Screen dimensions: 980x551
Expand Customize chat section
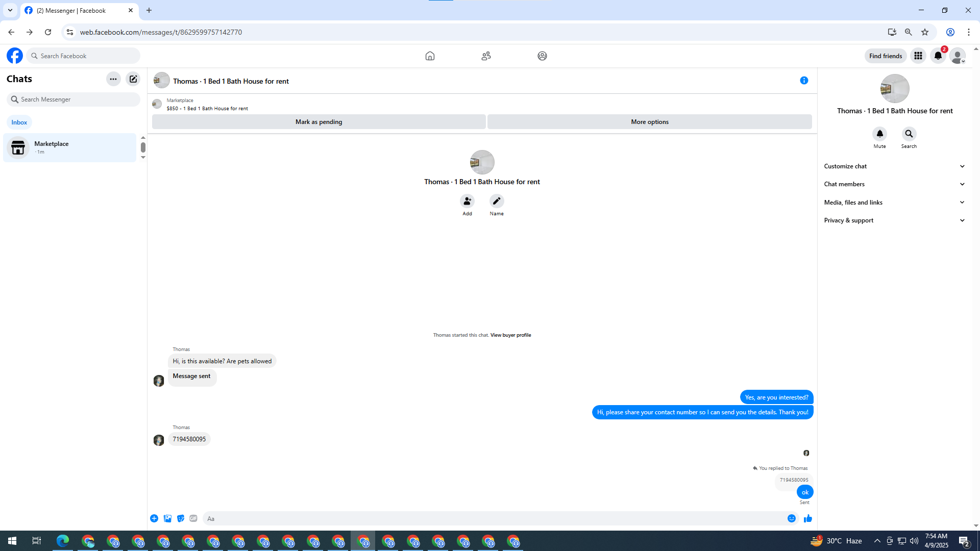895,166
